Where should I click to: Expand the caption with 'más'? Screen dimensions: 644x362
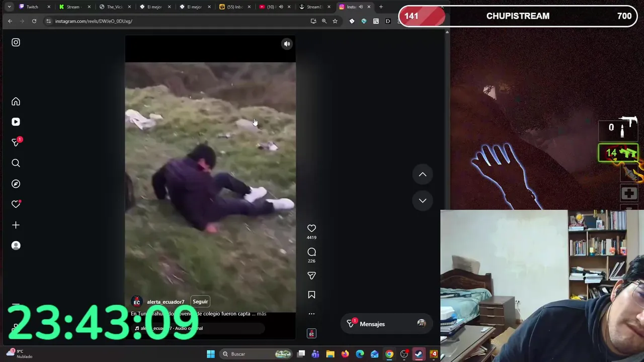tap(261, 314)
